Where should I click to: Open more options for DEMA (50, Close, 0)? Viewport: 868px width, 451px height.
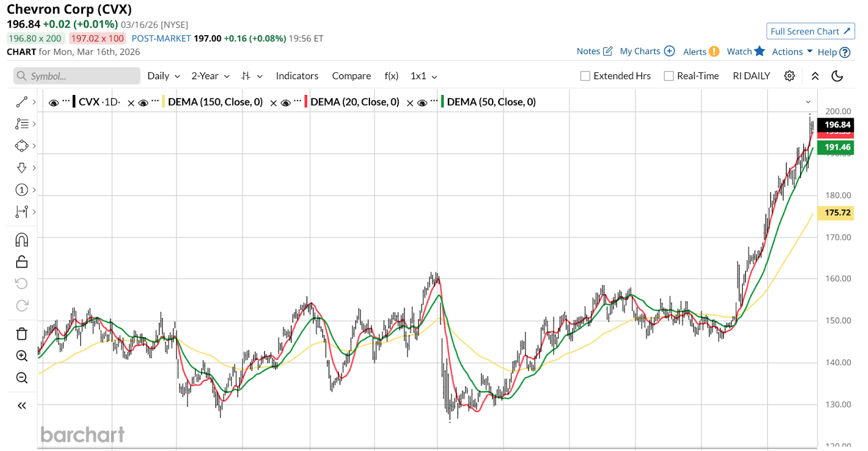[434, 101]
